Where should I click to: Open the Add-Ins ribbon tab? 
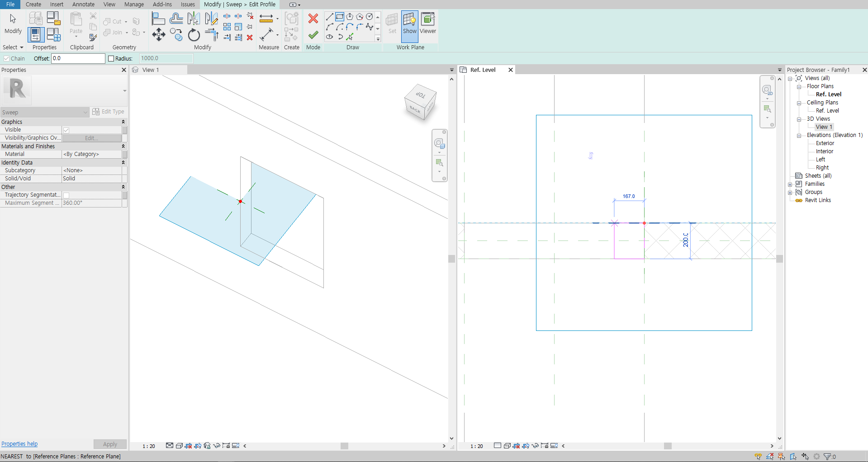162,5
